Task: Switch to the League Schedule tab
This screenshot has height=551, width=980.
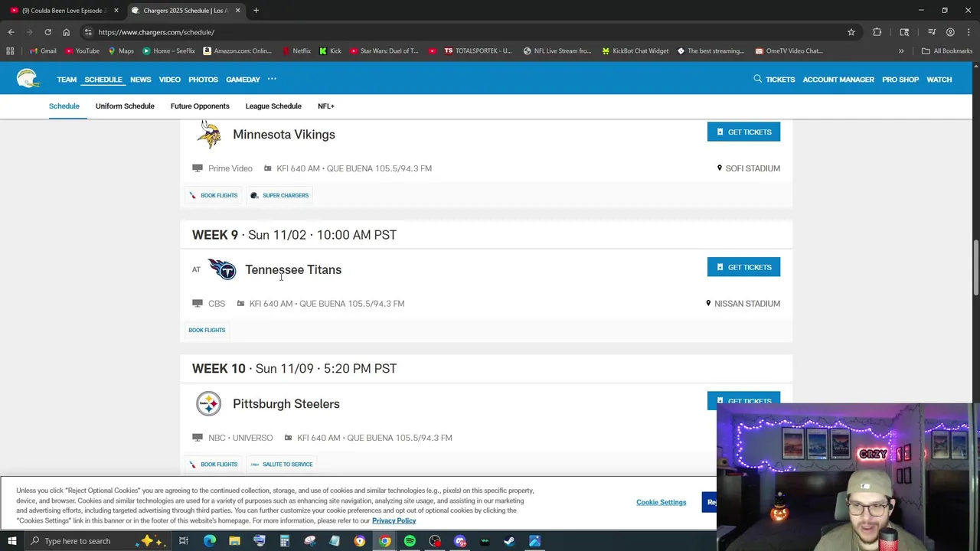Action: point(273,106)
